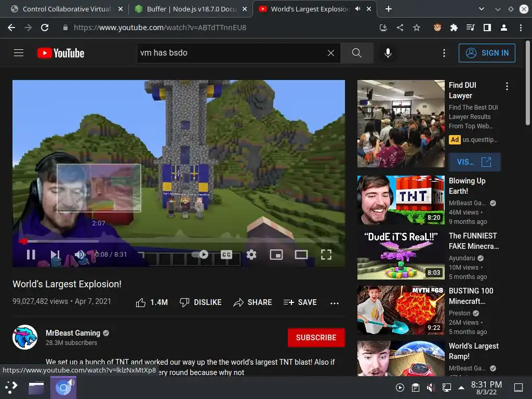Open the Find DUI Lawyer ad thumbnail
The width and height of the screenshot is (532, 399).
coord(401,124)
